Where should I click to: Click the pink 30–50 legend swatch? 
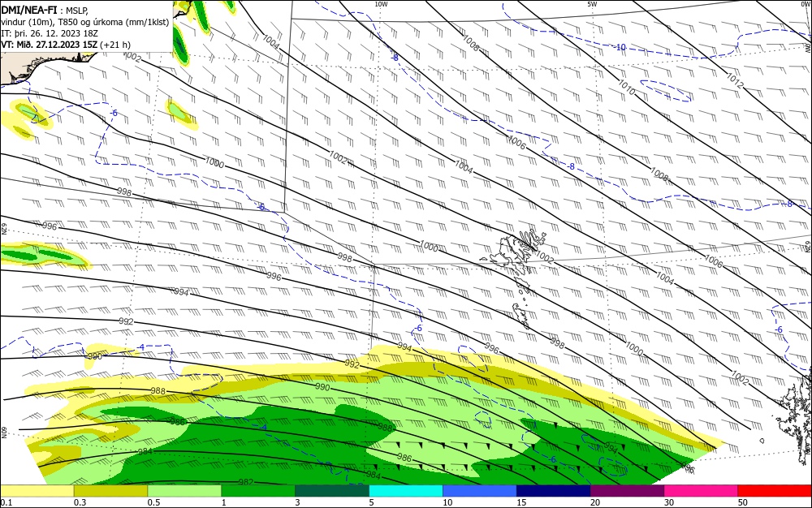click(x=701, y=491)
